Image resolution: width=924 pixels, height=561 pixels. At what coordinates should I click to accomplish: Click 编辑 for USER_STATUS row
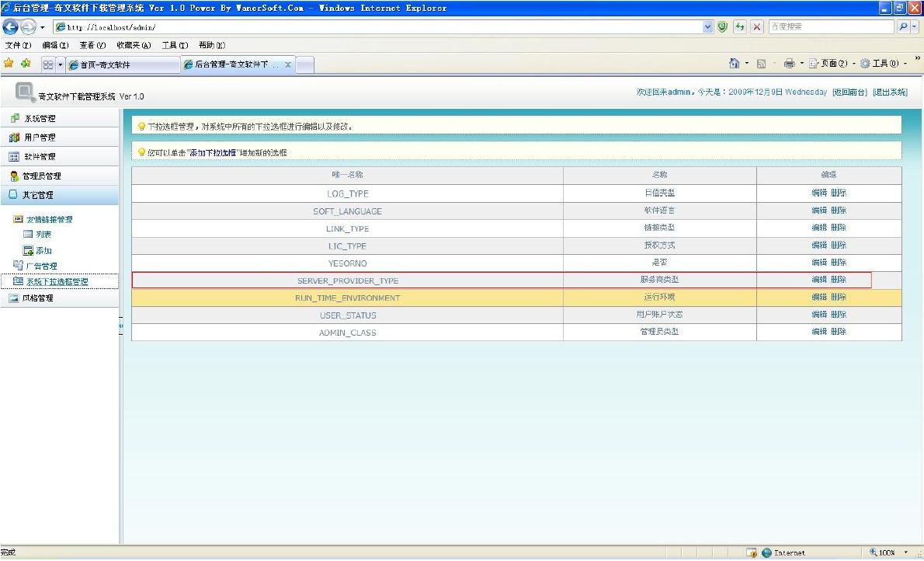pos(819,315)
